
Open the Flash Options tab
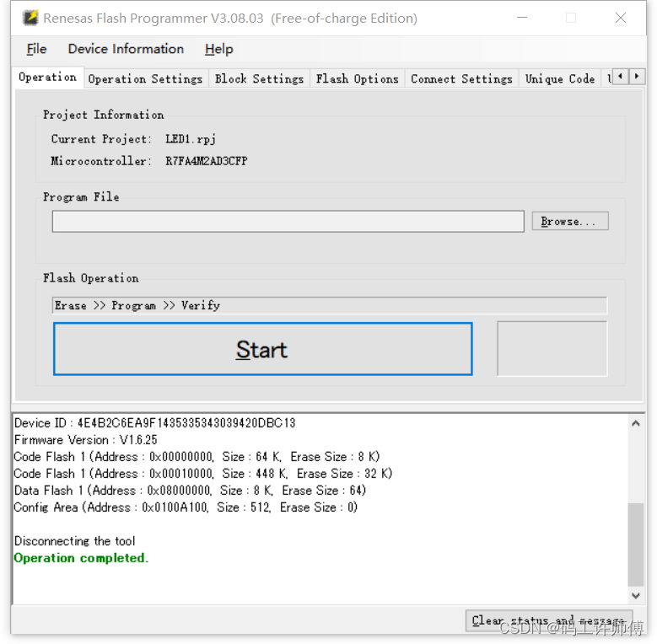coord(357,78)
